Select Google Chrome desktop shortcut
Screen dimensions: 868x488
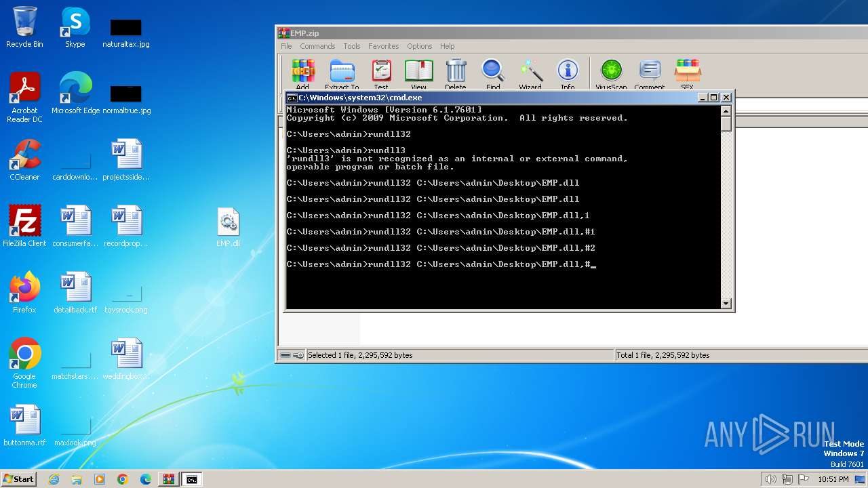coord(24,363)
